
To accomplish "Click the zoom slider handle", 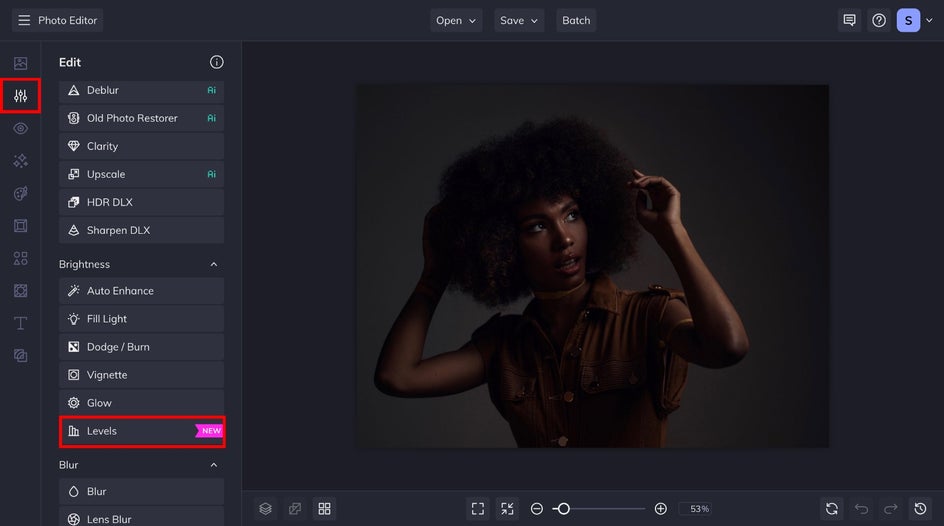I will (563, 509).
